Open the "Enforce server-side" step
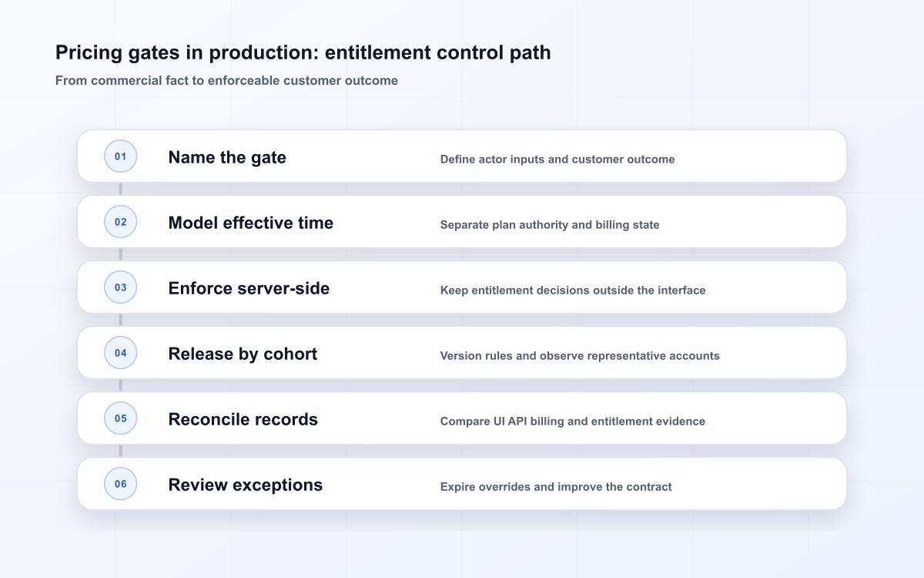Screen dimensions: 924x578 (249, 288)
